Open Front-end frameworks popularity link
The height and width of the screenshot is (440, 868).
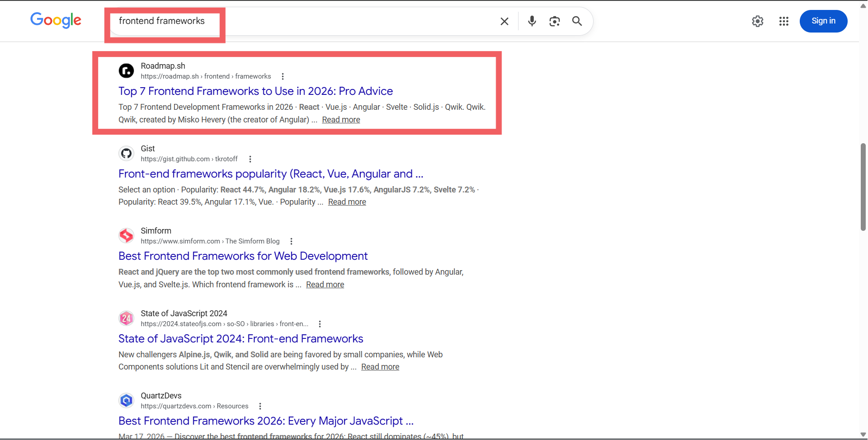click(x=271, y=174)
